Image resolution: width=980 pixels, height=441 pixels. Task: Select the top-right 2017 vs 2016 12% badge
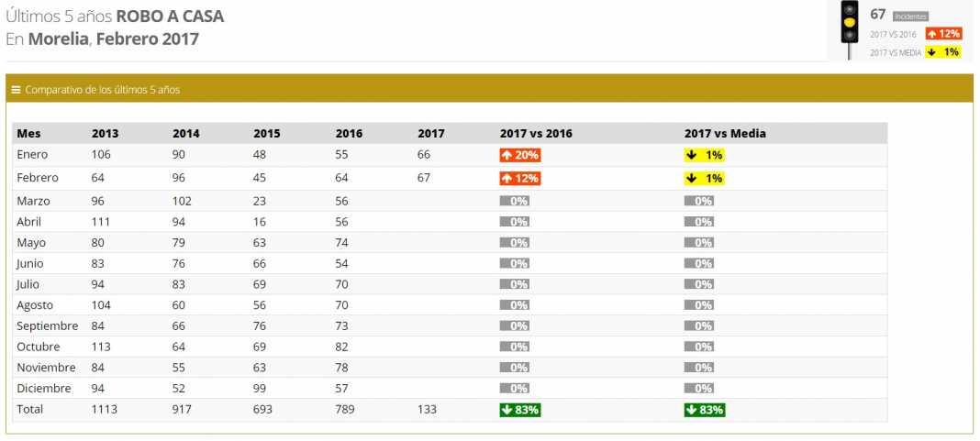pyautogui.click(x=943, y=34)
